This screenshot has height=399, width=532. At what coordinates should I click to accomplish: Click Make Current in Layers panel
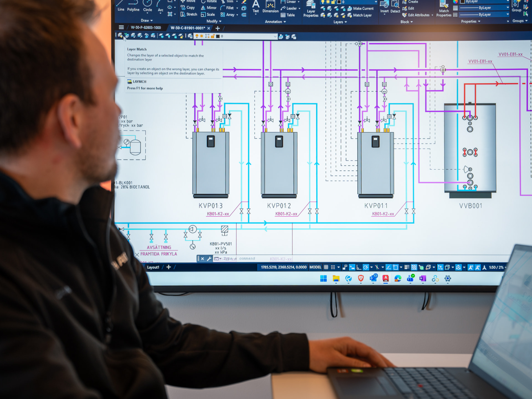[360, 9]
